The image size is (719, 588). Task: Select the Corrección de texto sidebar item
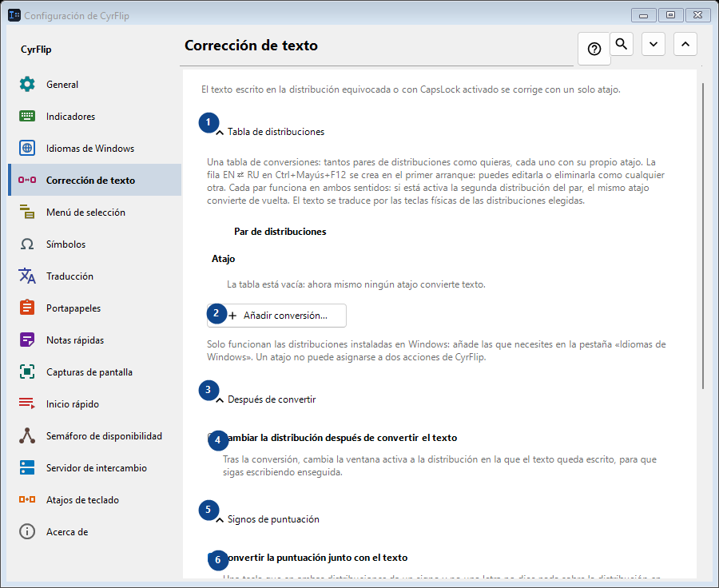pos(95,180)
